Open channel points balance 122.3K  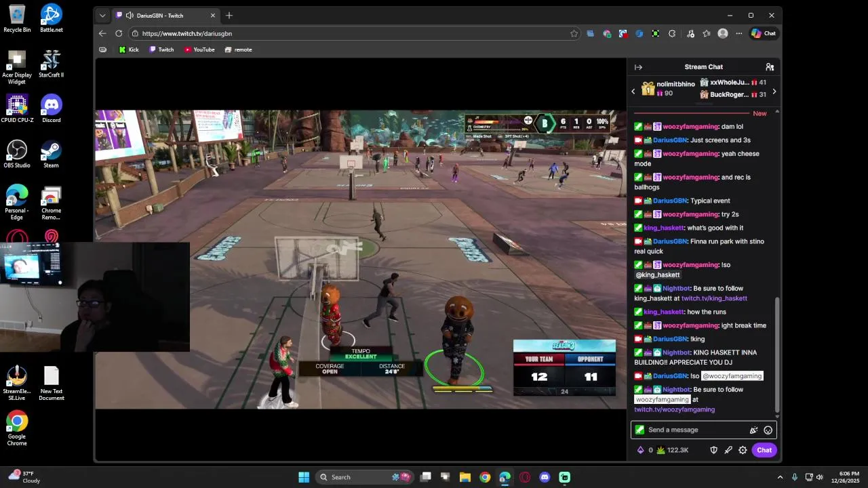click(673, 450)
